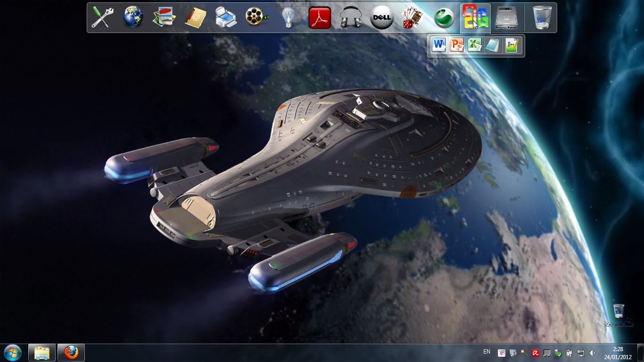Open the globe internet icon in dock
This screenshot has height=362, width=644.
coord(133,17)
